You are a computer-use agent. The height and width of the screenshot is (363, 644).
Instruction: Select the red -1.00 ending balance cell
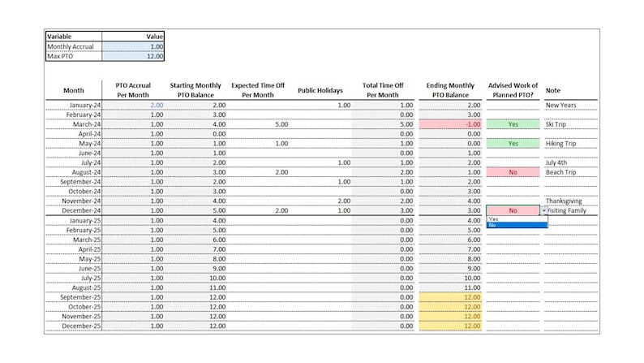pos(450,124)
